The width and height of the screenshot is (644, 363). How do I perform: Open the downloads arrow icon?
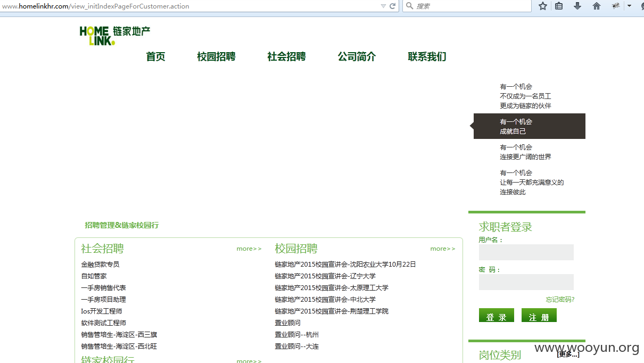click(577, 6)
